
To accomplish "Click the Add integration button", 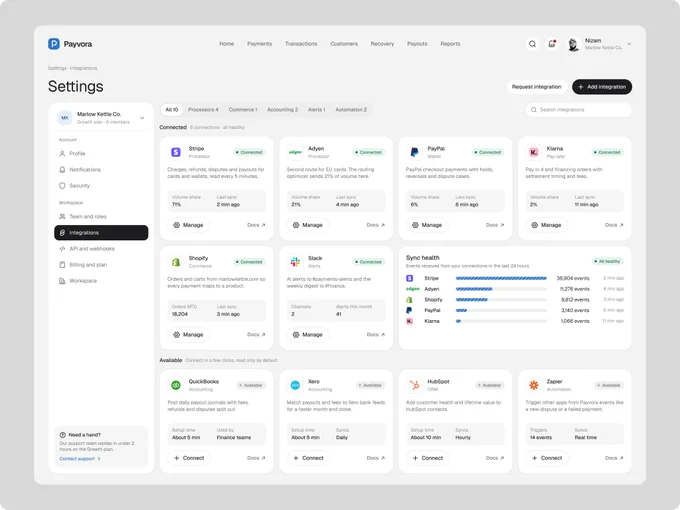I will [x=602, y=87].
